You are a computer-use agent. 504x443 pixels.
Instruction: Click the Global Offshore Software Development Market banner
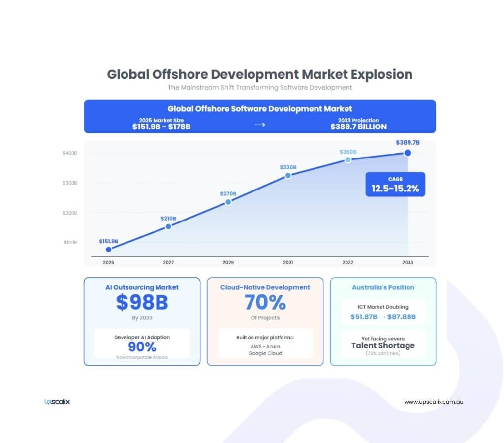(260, 109)
